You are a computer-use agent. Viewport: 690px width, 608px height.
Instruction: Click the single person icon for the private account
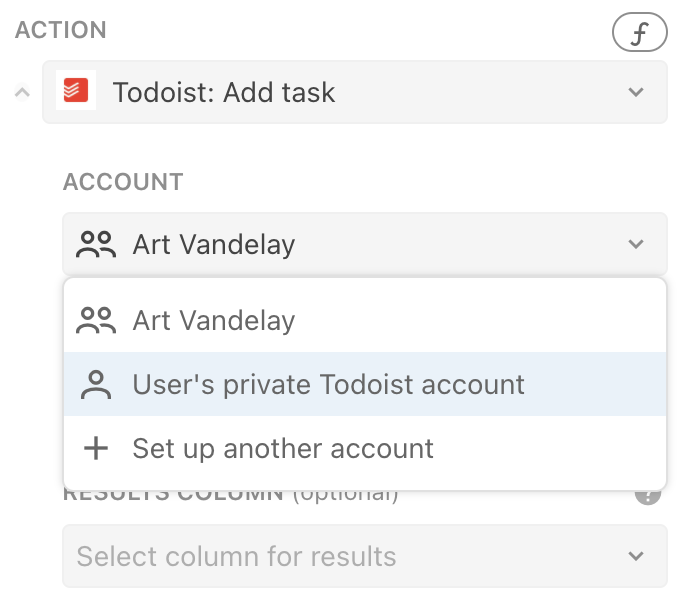(x=96, y=385)
